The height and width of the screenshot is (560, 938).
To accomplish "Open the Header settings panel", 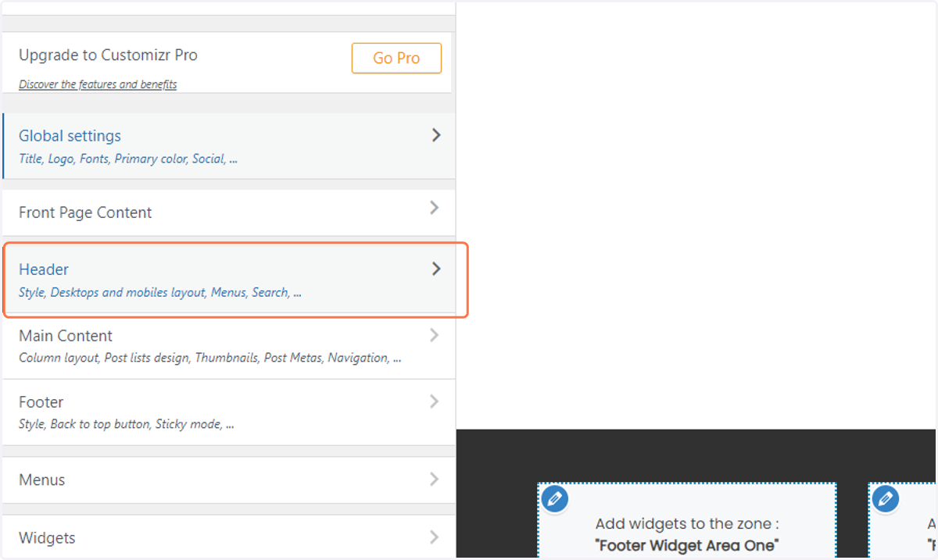I will 228,280.
